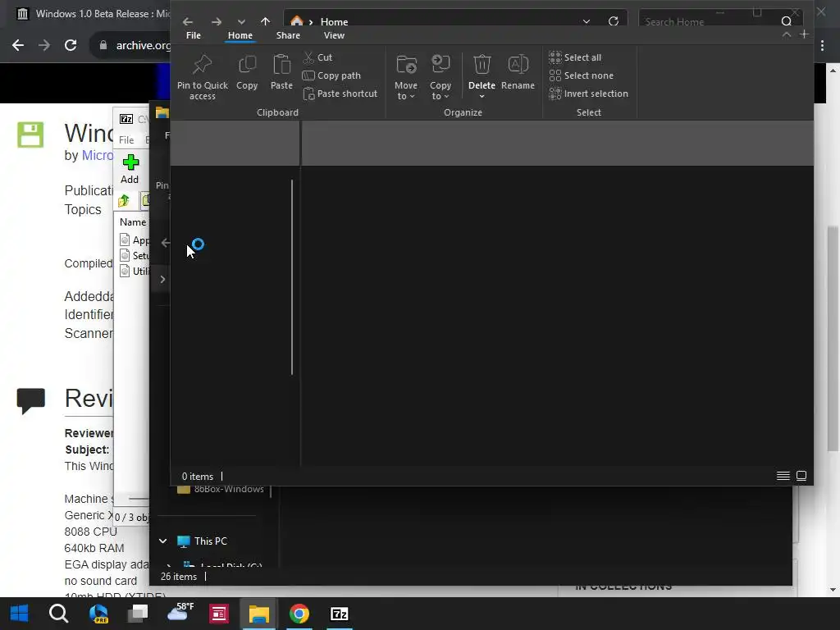The width and height of the screenshot is (840, 630).
Task: Go up one folder level
Action: pyautogui.click(x=265, y=21)
